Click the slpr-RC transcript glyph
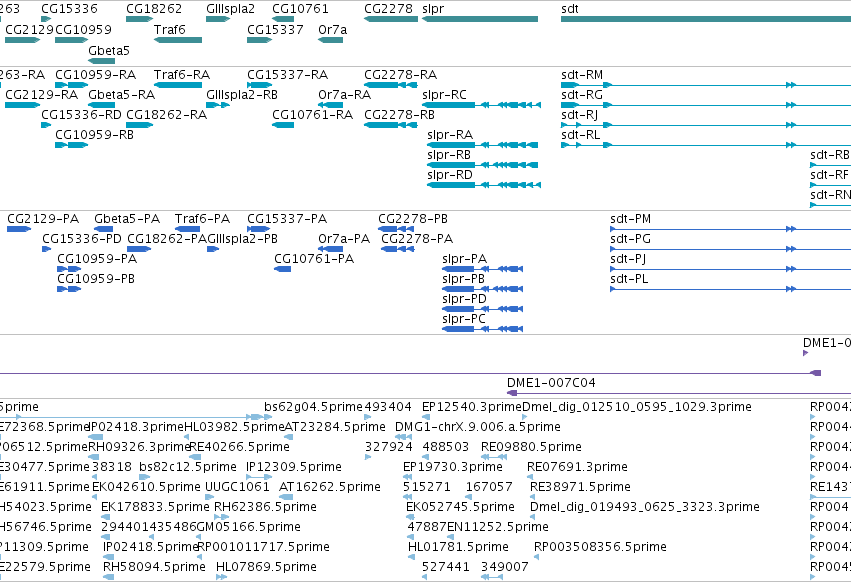Image resolution: width=851 pixels, height=582 pixels. pyautogui.click(x=481, y=105)
